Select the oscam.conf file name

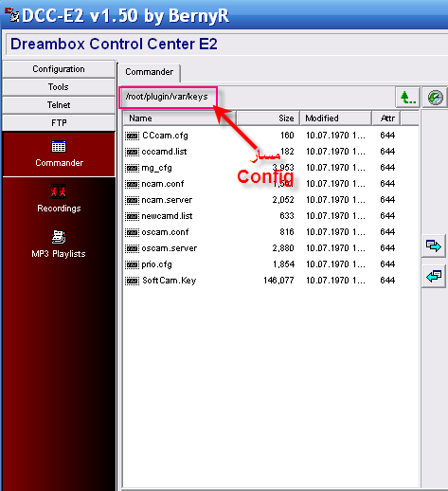point(165,232)
